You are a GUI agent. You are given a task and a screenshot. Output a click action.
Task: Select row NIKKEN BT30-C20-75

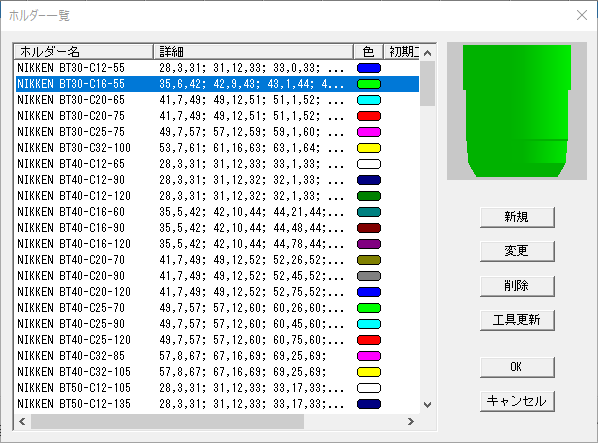217,116
